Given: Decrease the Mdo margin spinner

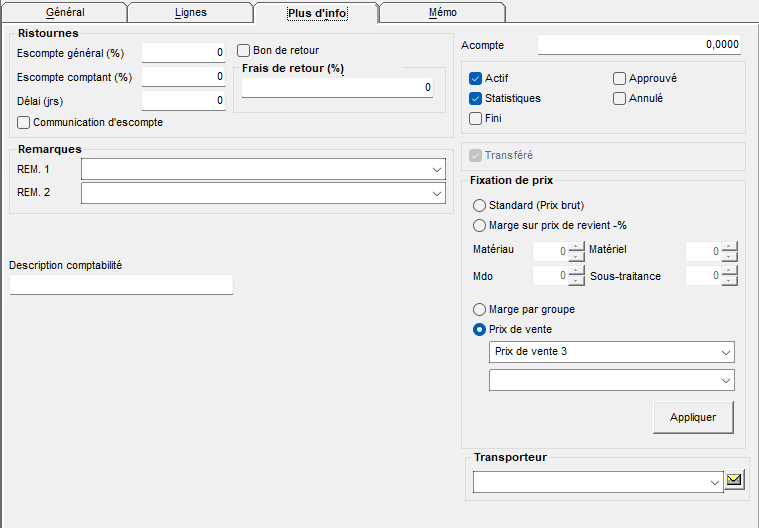Looking at the screenshot, I should click(x=576, y=281).
